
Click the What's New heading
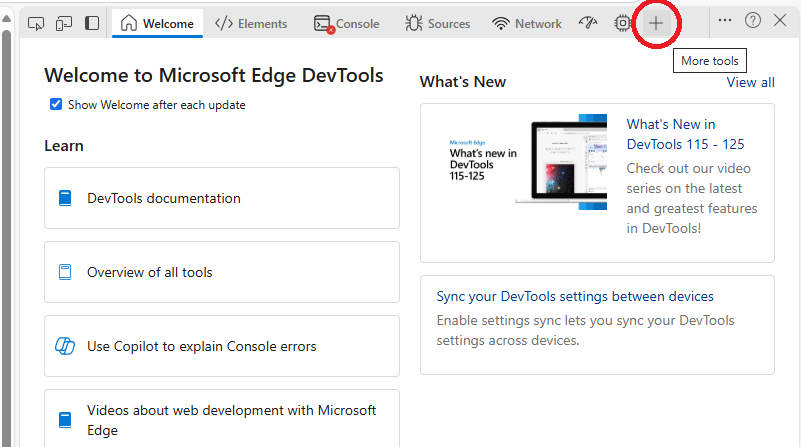click(x=463, y=82)
